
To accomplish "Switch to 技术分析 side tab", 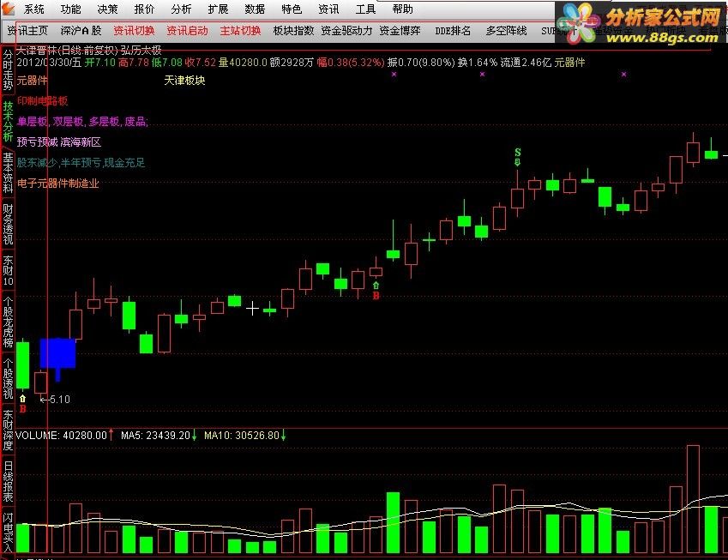I will coord(8,121).
